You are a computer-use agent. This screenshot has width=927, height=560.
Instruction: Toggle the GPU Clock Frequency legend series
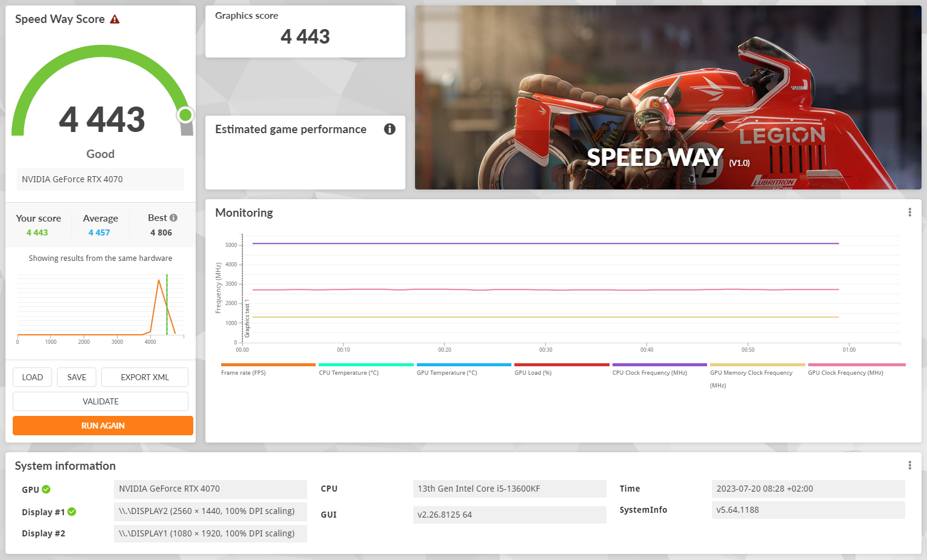845,373
